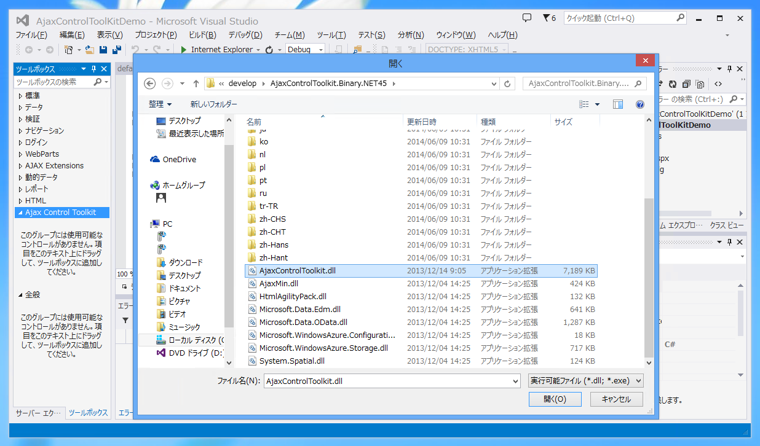The image size is (760, 446).
Task: Expand the AJAX Extensions toolbox group
Action: pyautogui.click(x=20, y=166)
